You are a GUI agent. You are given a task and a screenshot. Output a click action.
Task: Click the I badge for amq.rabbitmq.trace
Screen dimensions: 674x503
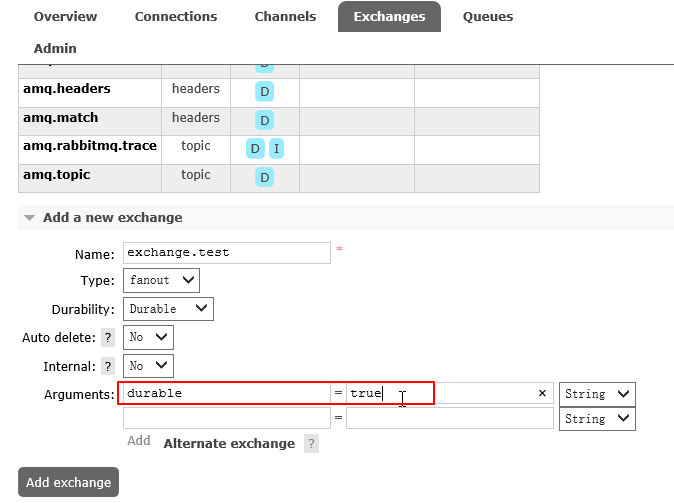pyautogui.click(x=277, y=149)
